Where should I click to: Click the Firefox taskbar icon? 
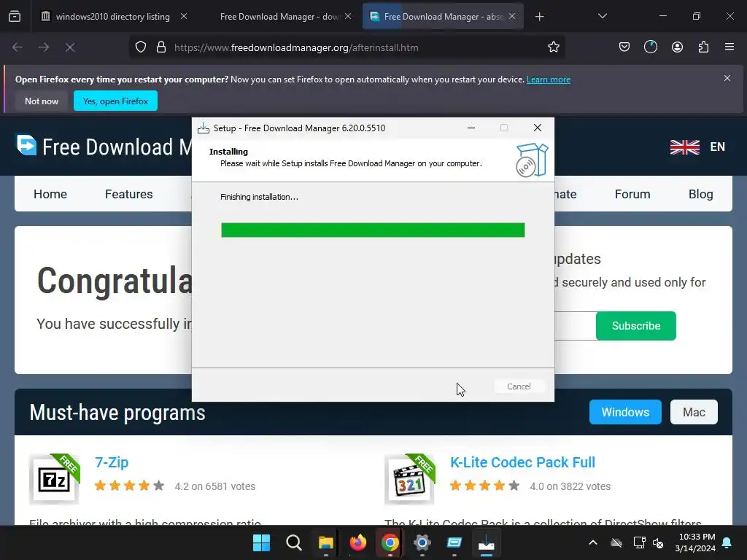coord(357,542)
